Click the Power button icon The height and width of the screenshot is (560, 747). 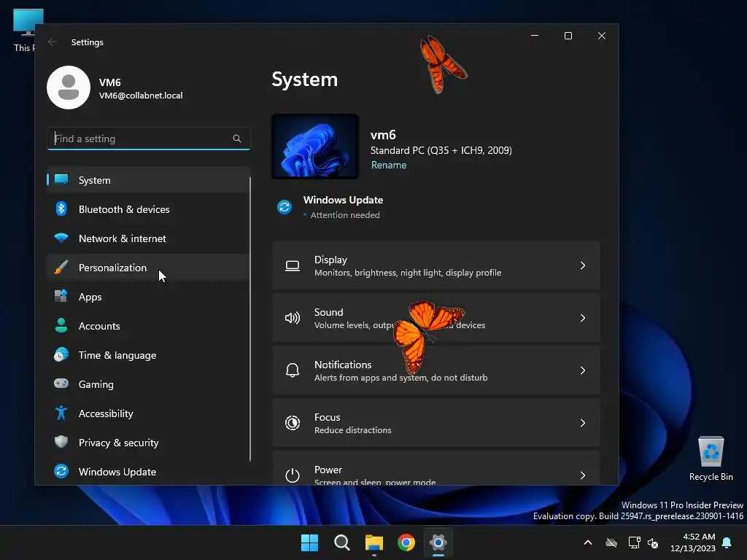(293, 475)
